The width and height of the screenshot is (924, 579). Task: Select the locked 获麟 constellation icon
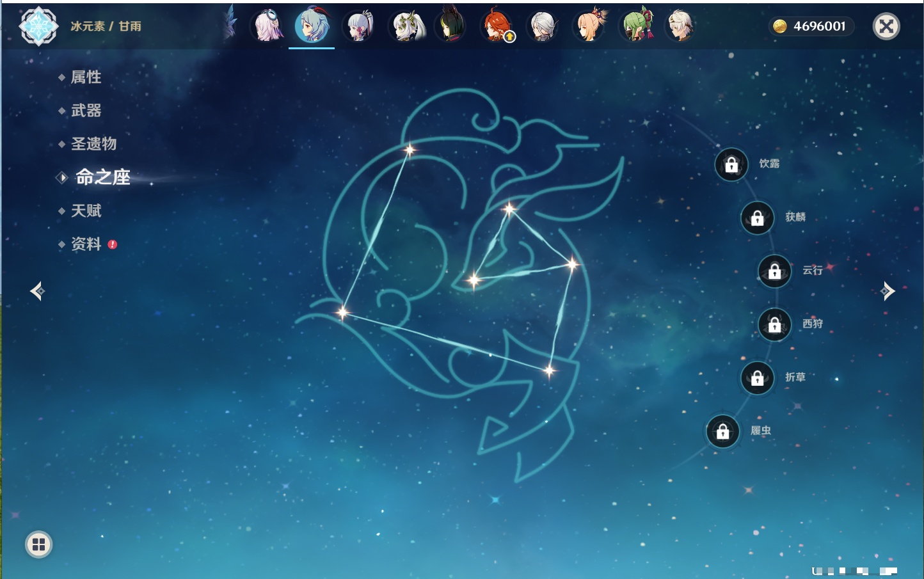click(x=757, y=218)
